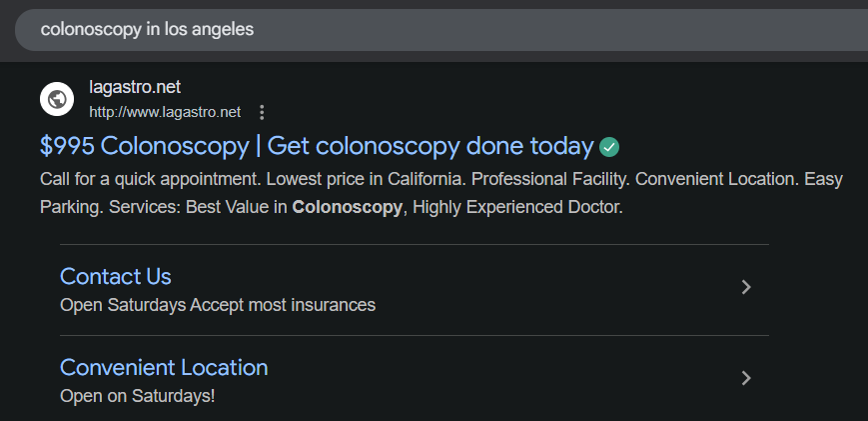Click in the search box with colonoscopy query
868x421 pixels.
pyautogui.click(x=400, y=30)
